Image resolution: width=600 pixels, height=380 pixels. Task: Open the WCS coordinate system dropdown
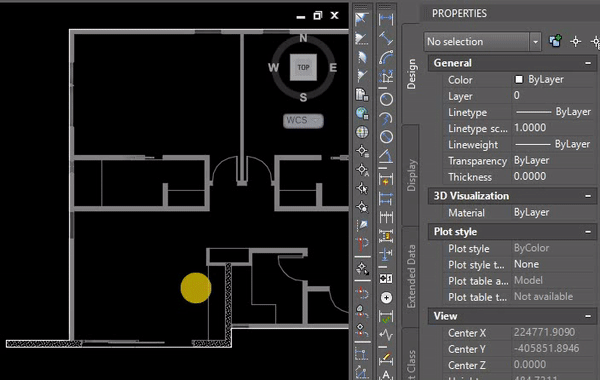[303, 121]
